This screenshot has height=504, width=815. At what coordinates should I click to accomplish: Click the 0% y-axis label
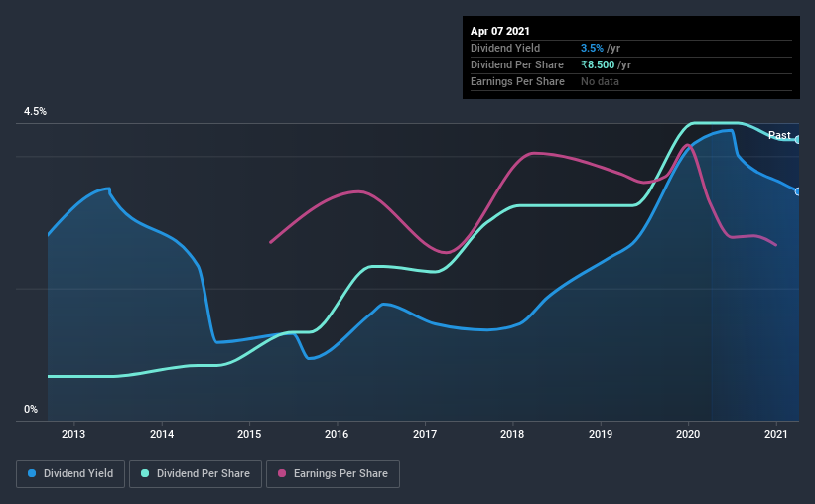tap(31, 410)
